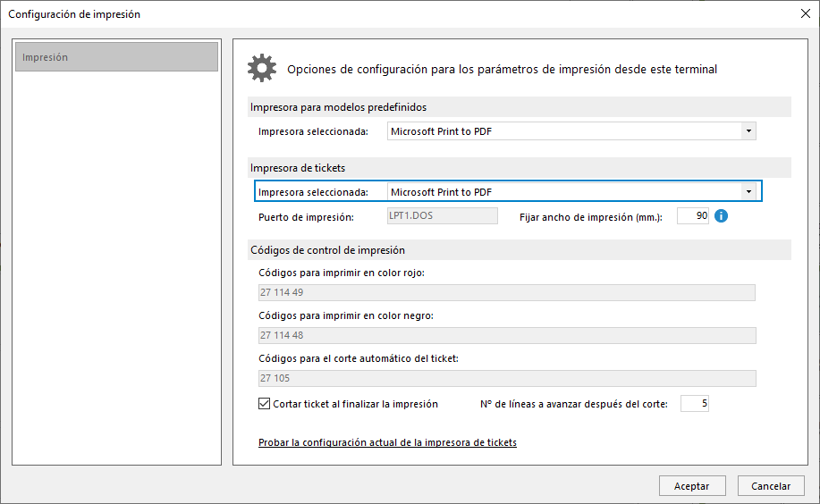This screenshot has width=820, height=504.
Task: Select the Impresión item in the left panel
Action: (x=116, y=57)
